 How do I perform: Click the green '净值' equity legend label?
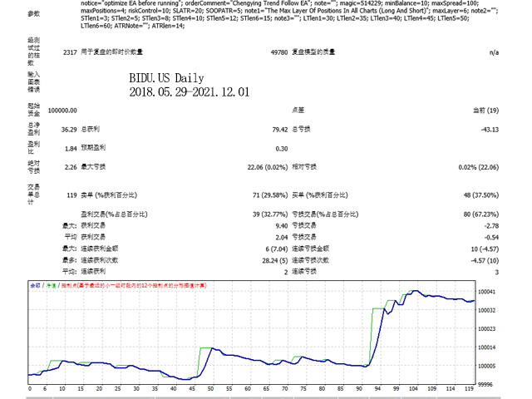tap(51, 286)
